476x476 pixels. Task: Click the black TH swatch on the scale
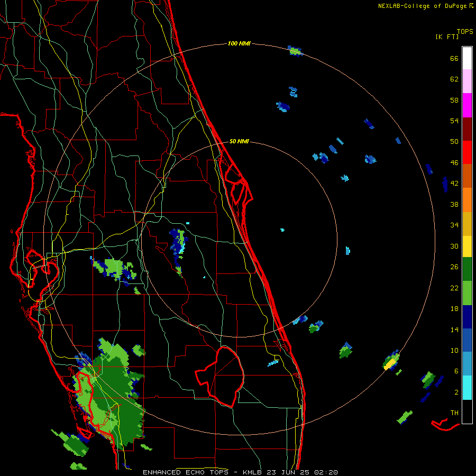[x=467, y=411]
